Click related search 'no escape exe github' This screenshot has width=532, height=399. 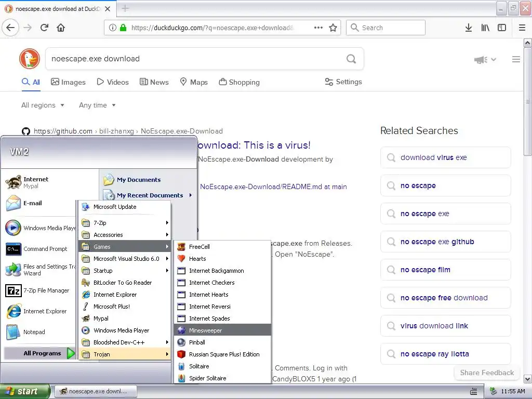(445, 242)
